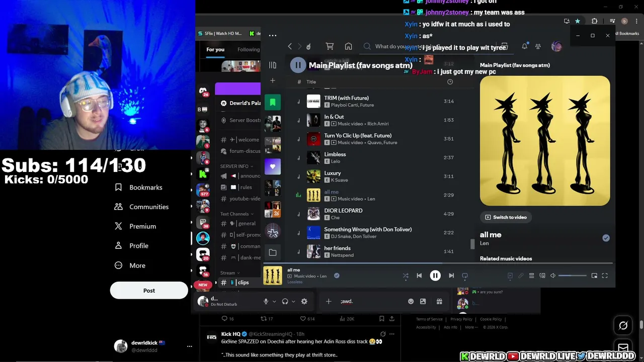
Task: Toggle repeat mode in the player bar
Action: [465, 276]
